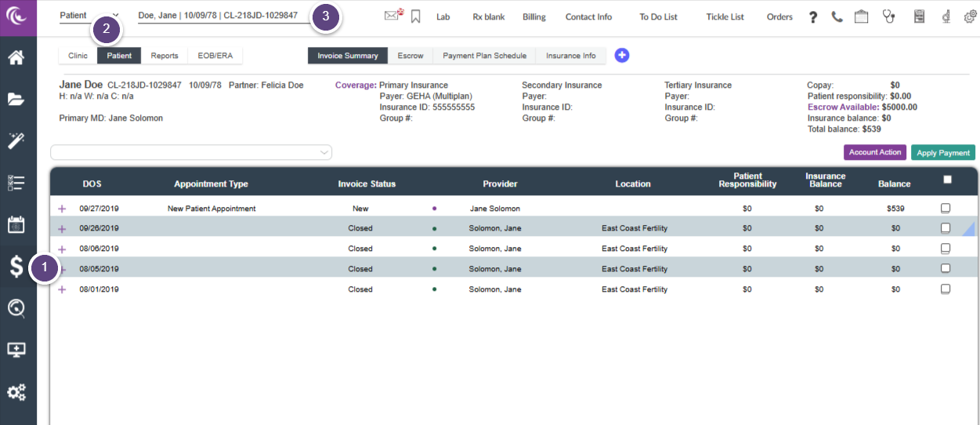Click the Apply Payment button

pos(943,153)
